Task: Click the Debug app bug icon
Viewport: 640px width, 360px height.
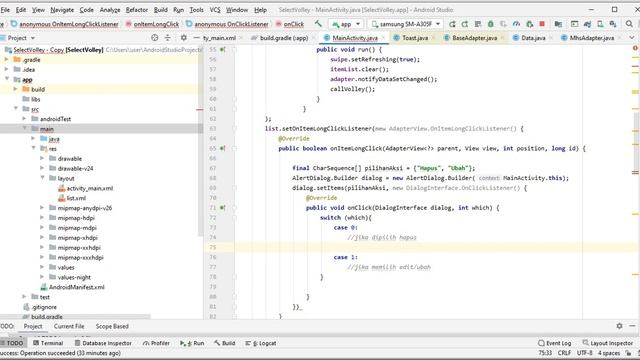Action: 491,24
